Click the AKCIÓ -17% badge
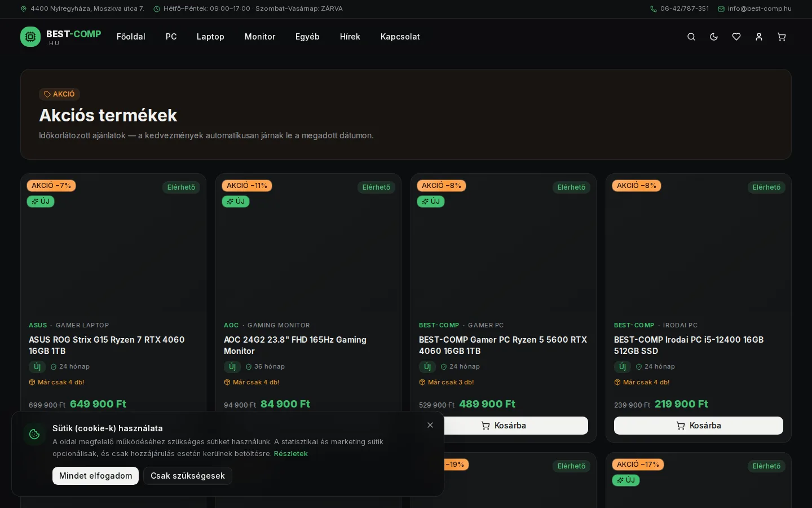This screenshot has width=812, height=508. 638,465
